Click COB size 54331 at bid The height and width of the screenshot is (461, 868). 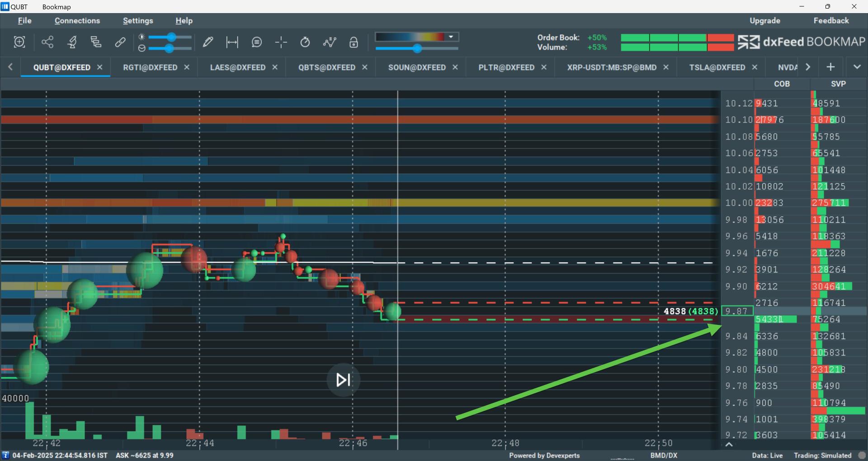click(x=769, y=320)
